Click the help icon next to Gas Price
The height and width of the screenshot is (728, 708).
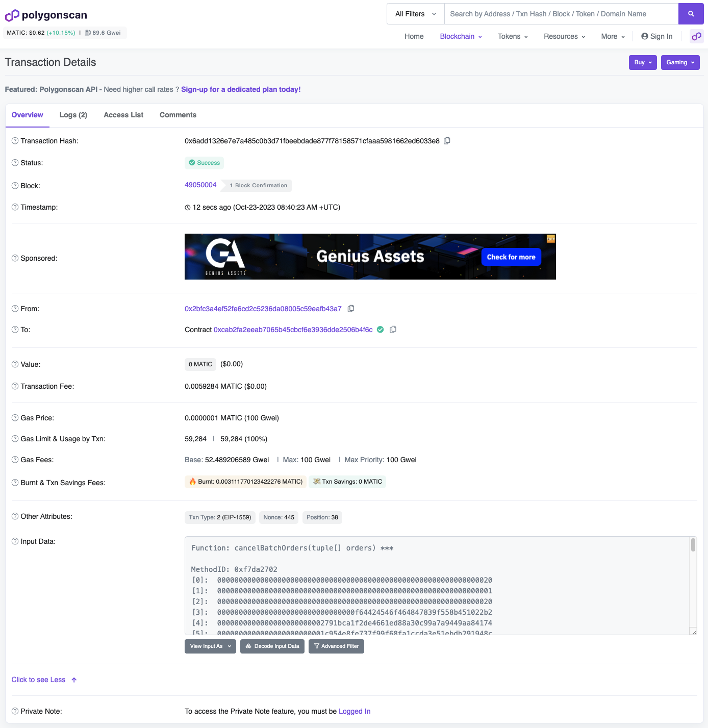15,418
